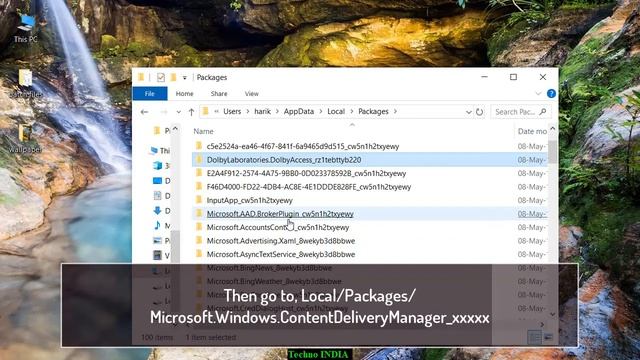Expand chevron after Local breadcrumb
The width and height of the screenshot is (640, 360).
coord(351,111)
